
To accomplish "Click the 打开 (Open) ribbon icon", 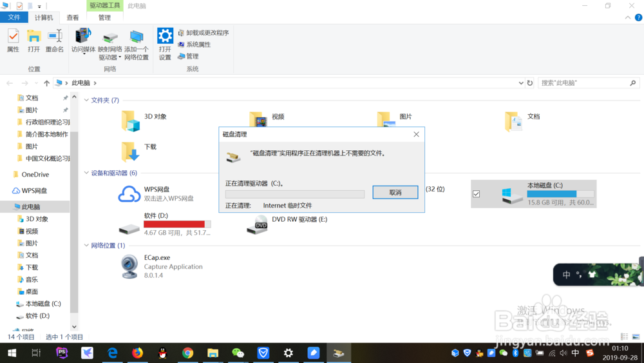I will pos(33,40).
